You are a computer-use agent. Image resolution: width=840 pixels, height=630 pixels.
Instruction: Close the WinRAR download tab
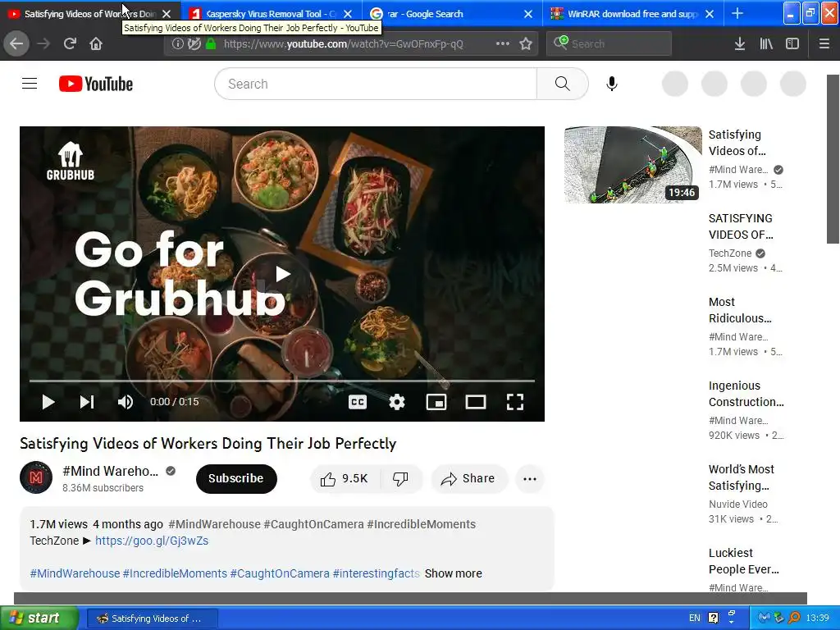pos(710,14)
